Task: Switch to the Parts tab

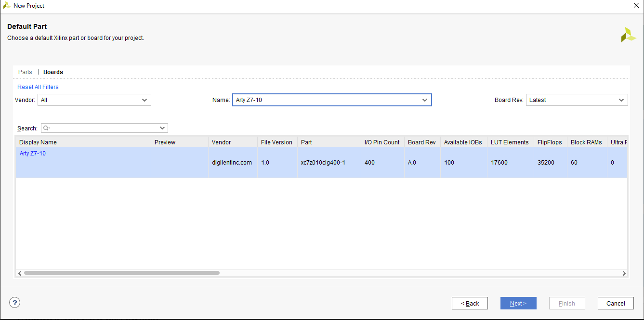Action: click(x=25, y=72)
